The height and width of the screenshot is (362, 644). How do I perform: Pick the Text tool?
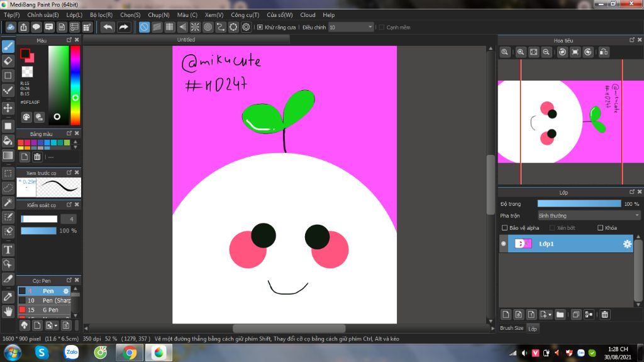point(8,250)
